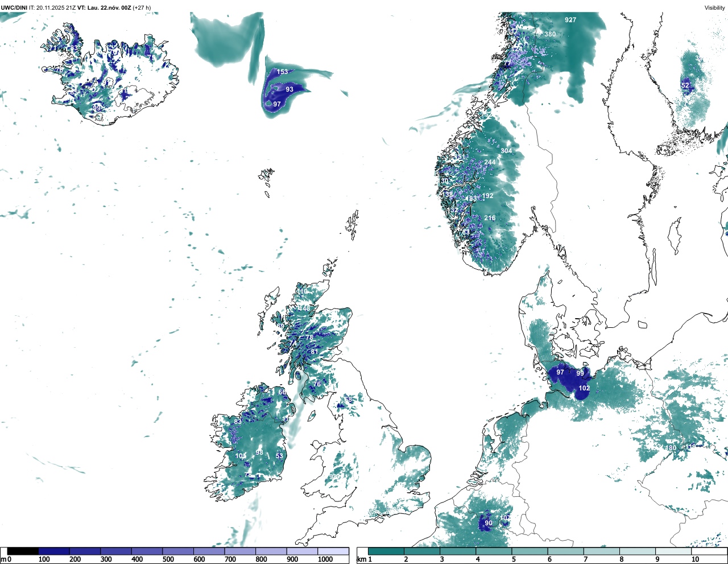This screenshot has width=728, height=564.
Task: Click the '138' value on Norway's west coast
Action: 448,195
